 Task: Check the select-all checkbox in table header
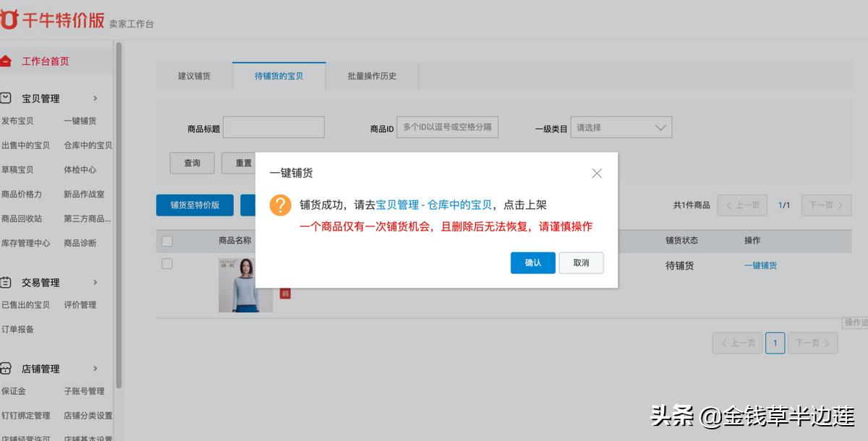[167, 241]
